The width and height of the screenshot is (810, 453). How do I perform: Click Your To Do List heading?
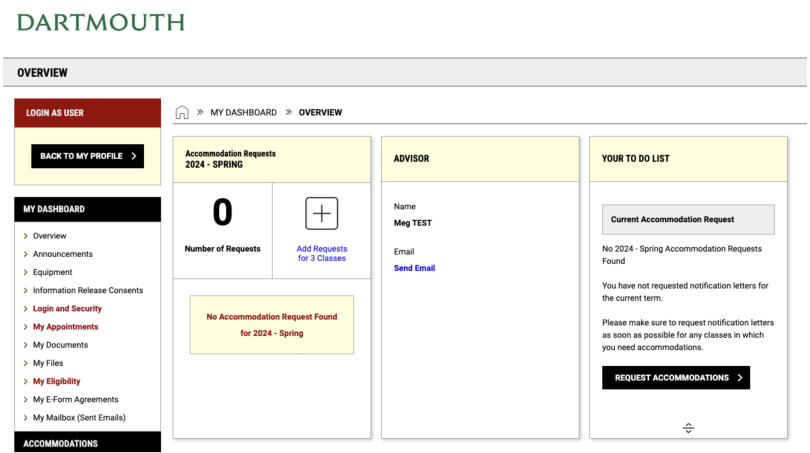(x=635, y=159)
